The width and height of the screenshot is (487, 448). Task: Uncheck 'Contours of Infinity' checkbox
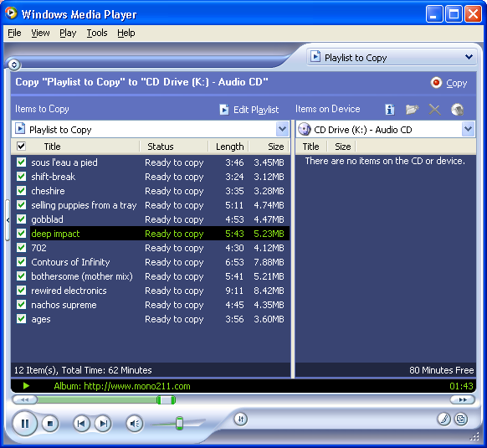point(21,262)
